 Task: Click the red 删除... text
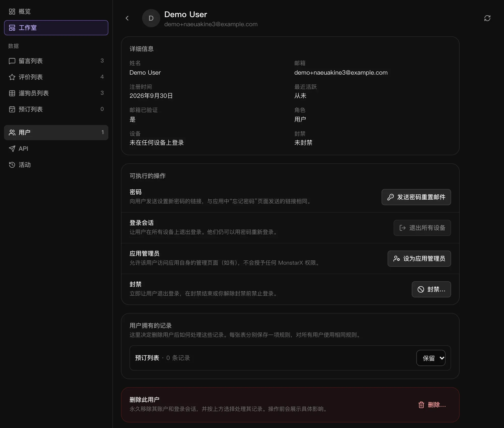pos(437,405)
